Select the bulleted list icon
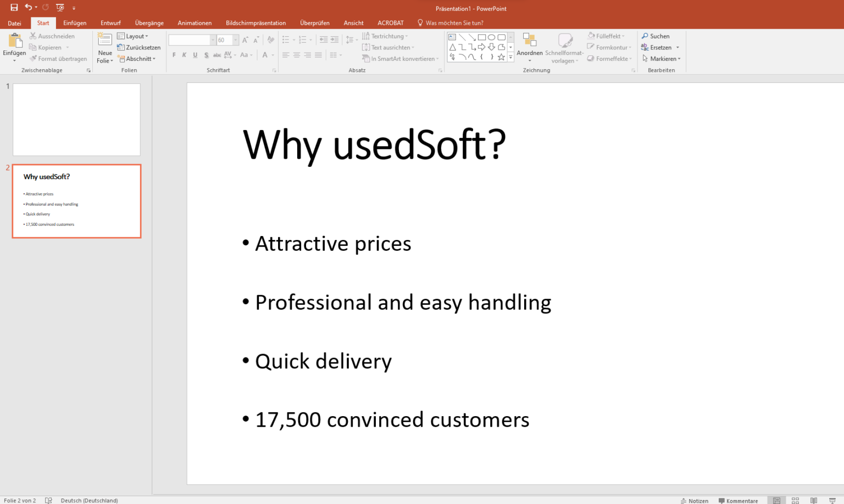The height and width of the screenshot is (504, 844). click(x=286, y=40)
